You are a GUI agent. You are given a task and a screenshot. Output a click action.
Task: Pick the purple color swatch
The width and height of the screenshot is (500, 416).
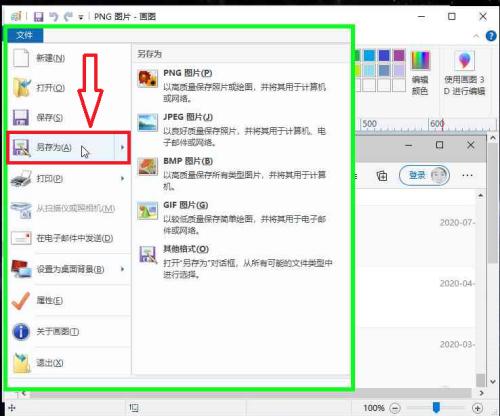399,55
